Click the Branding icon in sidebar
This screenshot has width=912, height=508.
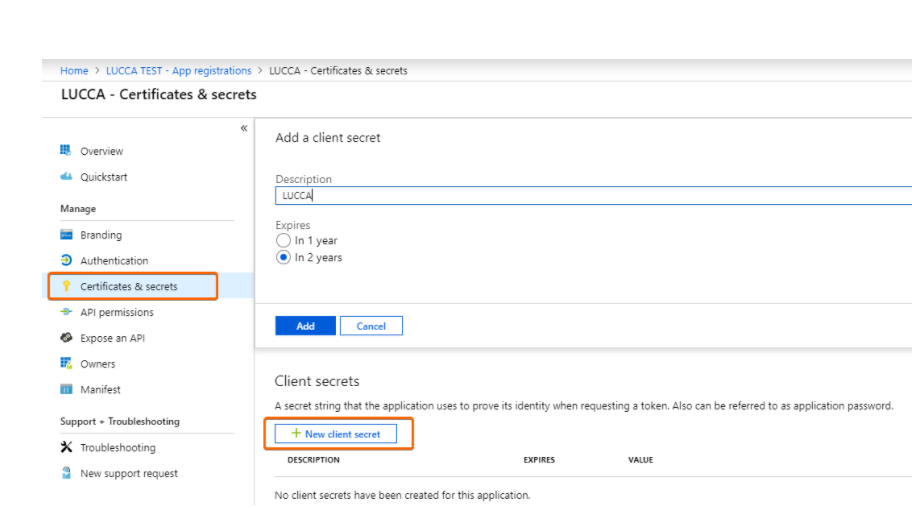[x=66, y=235]
